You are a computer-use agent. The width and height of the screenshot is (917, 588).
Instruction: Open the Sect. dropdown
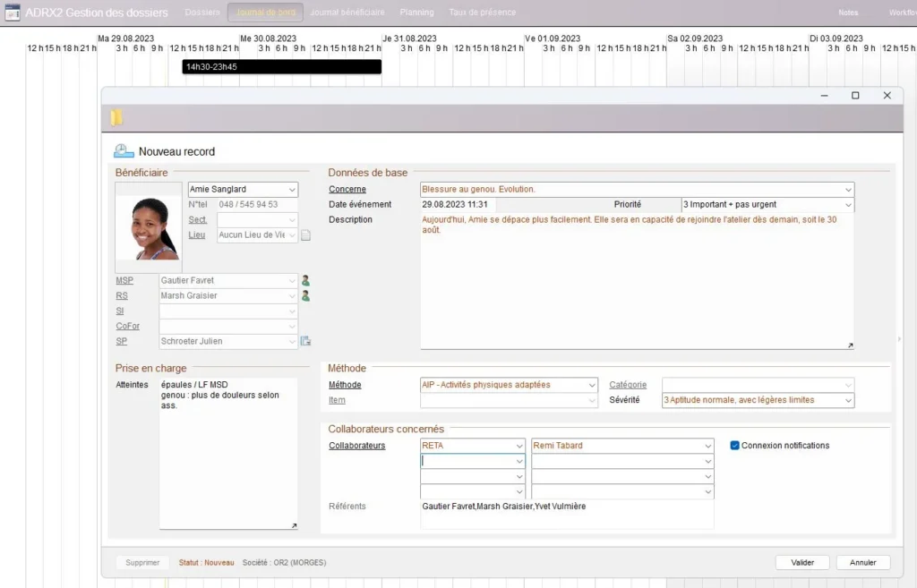pyautogui.click(x=292, y=220)
